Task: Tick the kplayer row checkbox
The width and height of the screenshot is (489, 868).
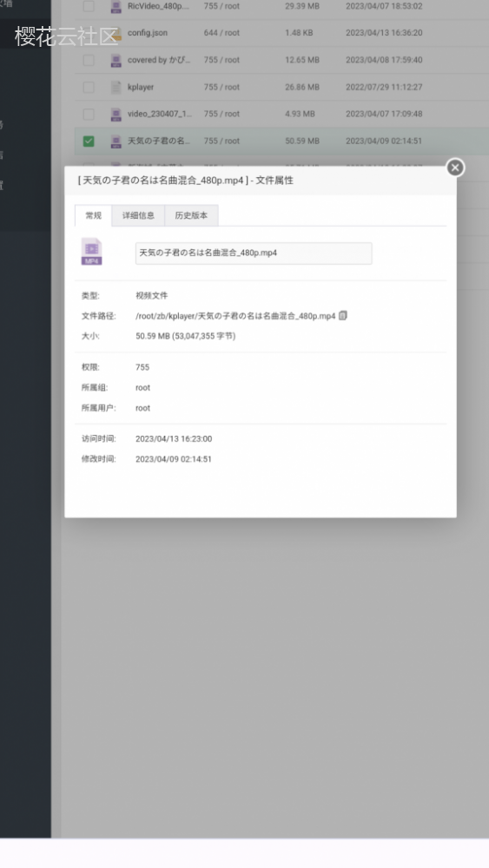Action: (x=89, y=87)
